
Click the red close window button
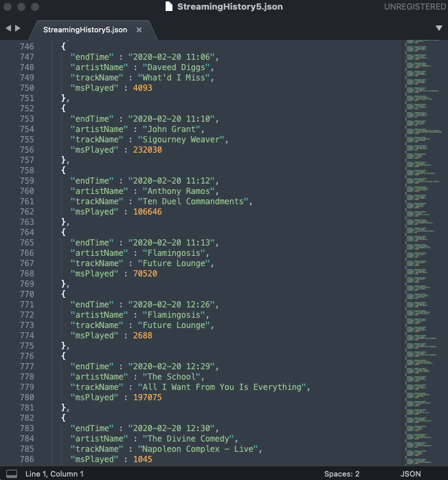pyautogui.click(x=8, y=7)
